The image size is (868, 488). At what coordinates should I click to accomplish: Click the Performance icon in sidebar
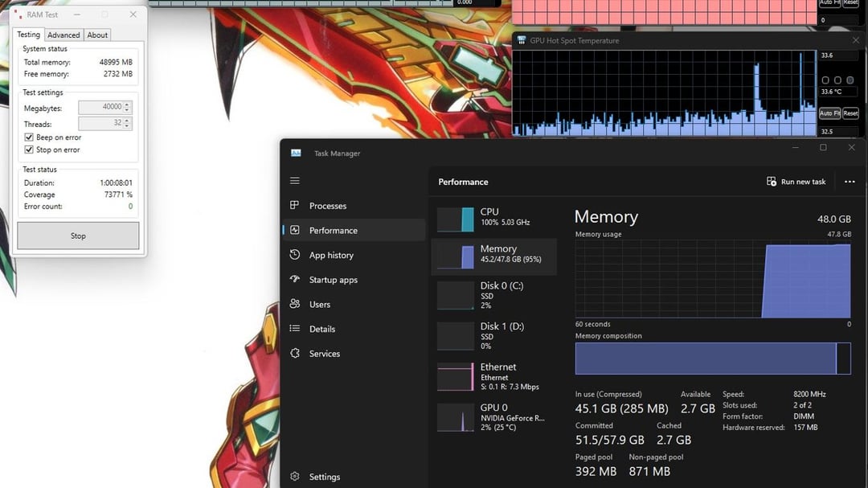click(x=294, y=230)
